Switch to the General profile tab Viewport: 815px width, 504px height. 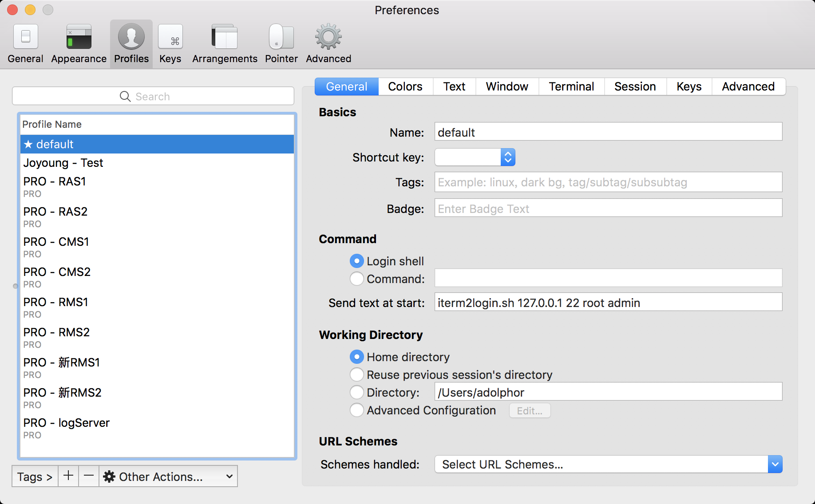347,87
